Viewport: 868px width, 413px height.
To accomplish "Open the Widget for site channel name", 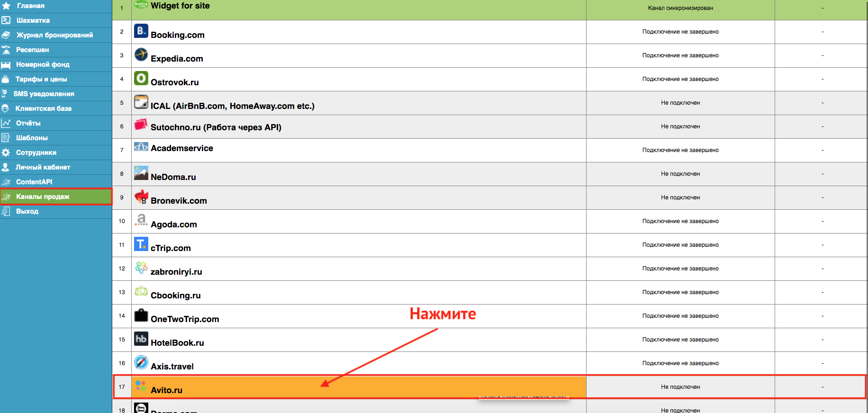I will pos(180,6).
